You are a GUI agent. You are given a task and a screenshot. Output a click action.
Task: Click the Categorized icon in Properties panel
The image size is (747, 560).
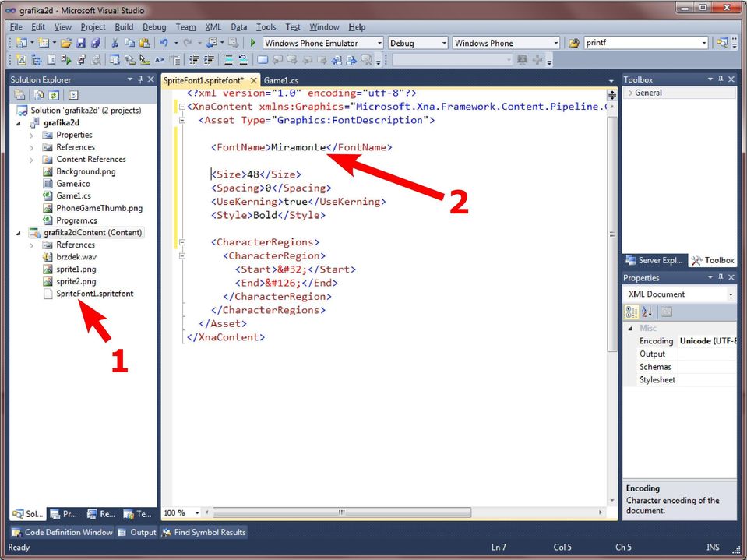632,312
